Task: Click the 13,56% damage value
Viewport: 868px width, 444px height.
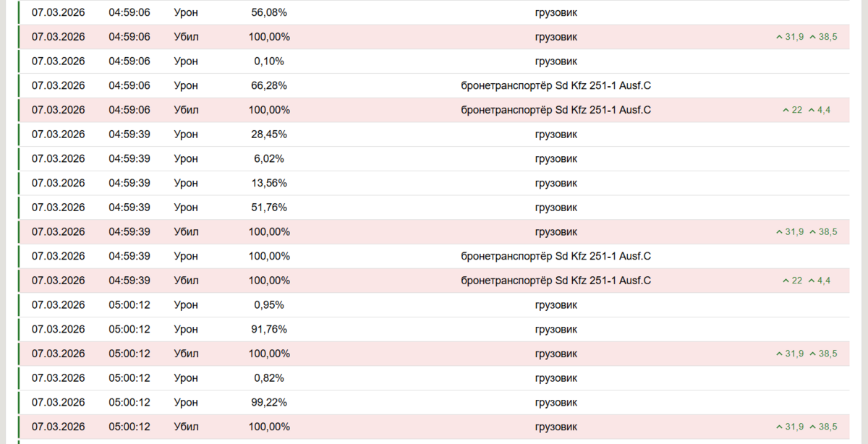Action: (x=269, y=183)
